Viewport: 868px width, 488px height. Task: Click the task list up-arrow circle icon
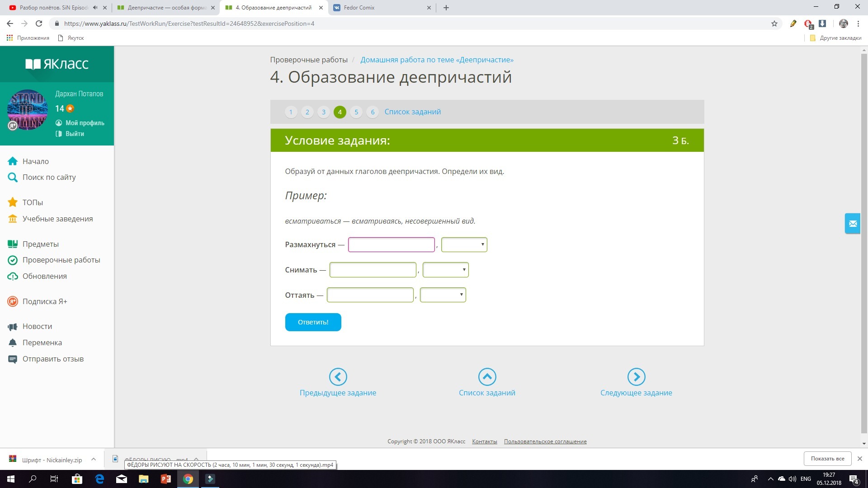pyautogui.click(x=487, y=376)
